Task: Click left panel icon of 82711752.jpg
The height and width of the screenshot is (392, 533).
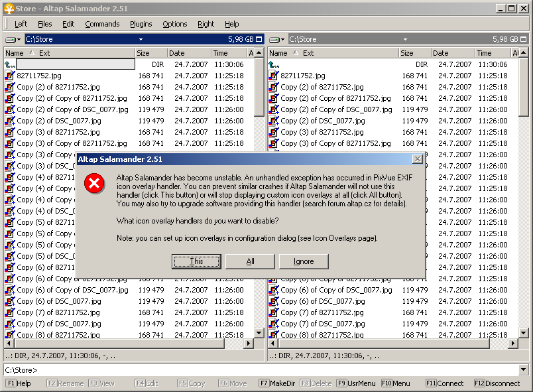Action: (x=10, y=76)
